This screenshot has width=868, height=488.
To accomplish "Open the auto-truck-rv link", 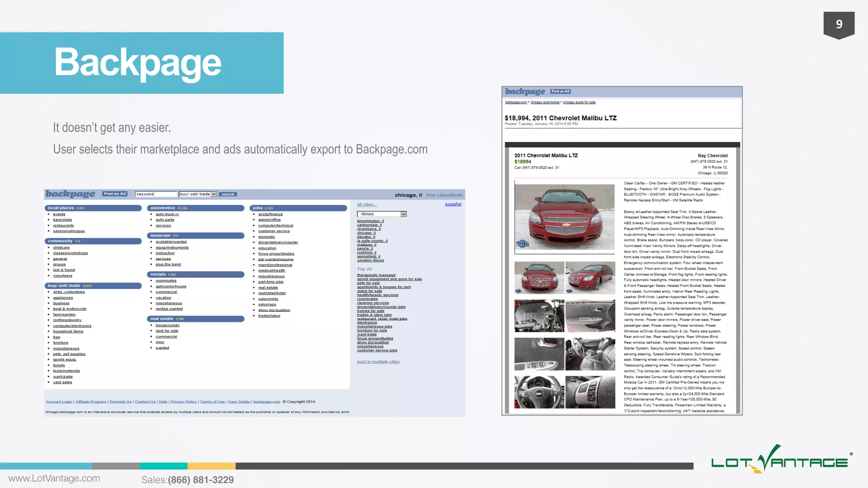I will [167, 214].
